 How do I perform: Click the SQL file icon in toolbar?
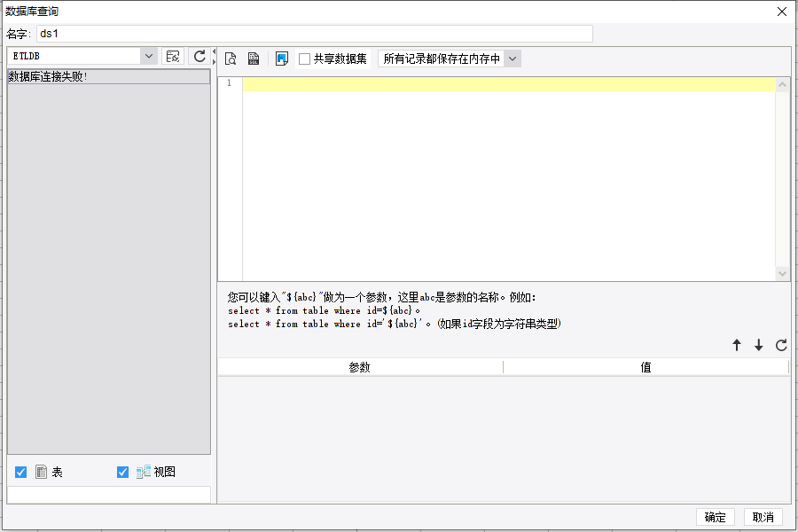click(254, 59)
